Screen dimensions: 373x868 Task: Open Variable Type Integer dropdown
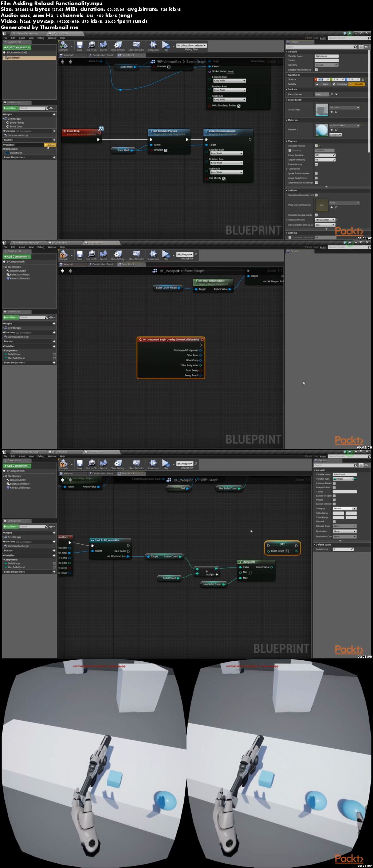pyautogui.click(x=344, y=479)
